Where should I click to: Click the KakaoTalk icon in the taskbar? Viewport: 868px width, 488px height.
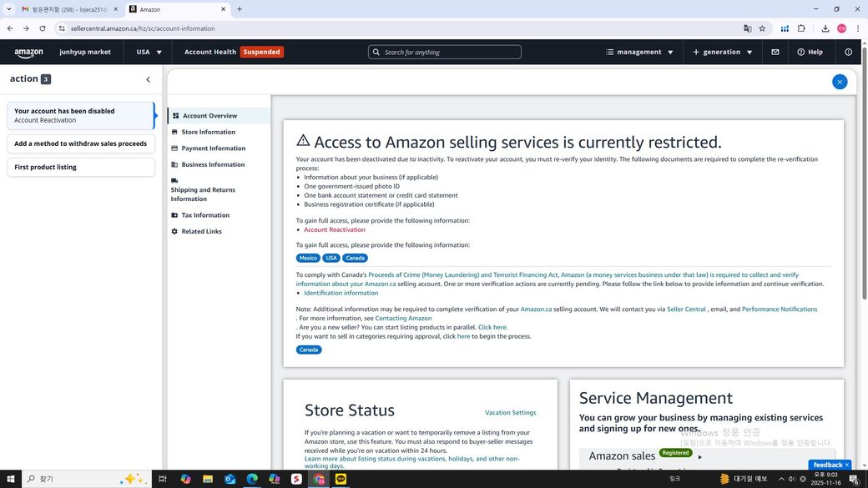(x=341, y=479)
